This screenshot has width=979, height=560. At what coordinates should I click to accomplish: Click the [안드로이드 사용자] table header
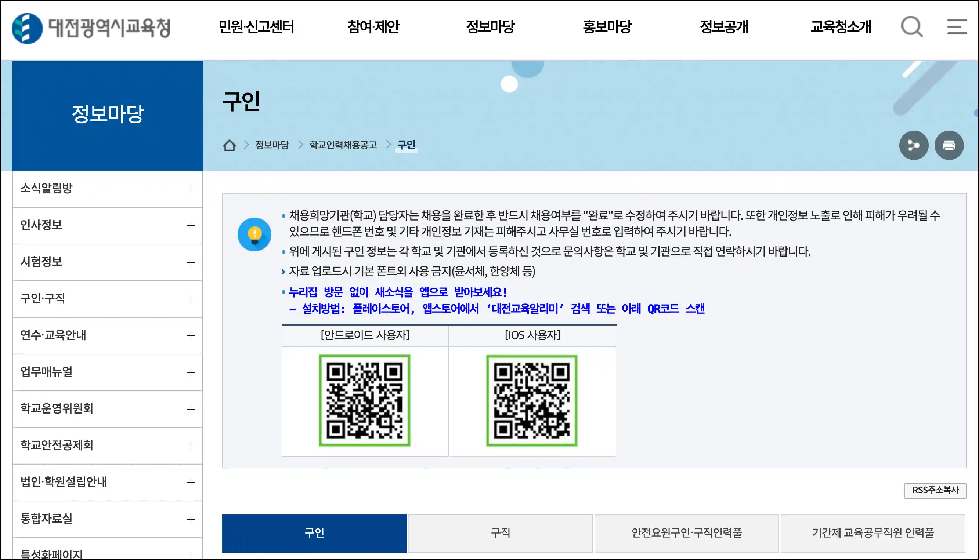(x=365, y=335)
